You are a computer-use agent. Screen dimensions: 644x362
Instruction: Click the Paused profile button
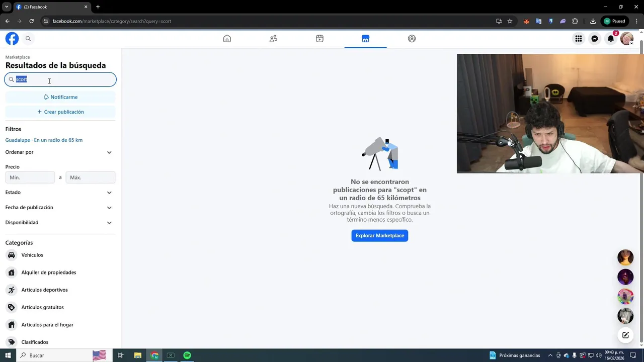(615, 21)
